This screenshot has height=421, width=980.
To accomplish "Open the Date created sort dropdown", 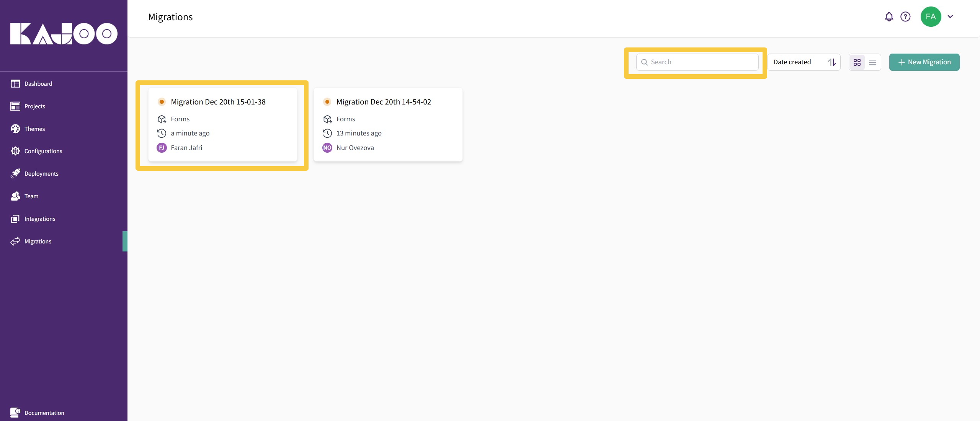I will [x=792, y=62].
